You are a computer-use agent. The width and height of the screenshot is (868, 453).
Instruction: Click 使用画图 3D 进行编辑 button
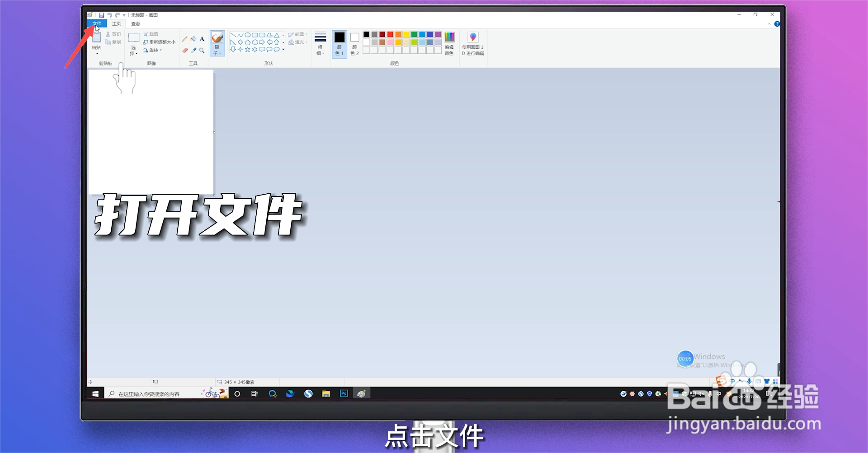(x=473, y=44)
